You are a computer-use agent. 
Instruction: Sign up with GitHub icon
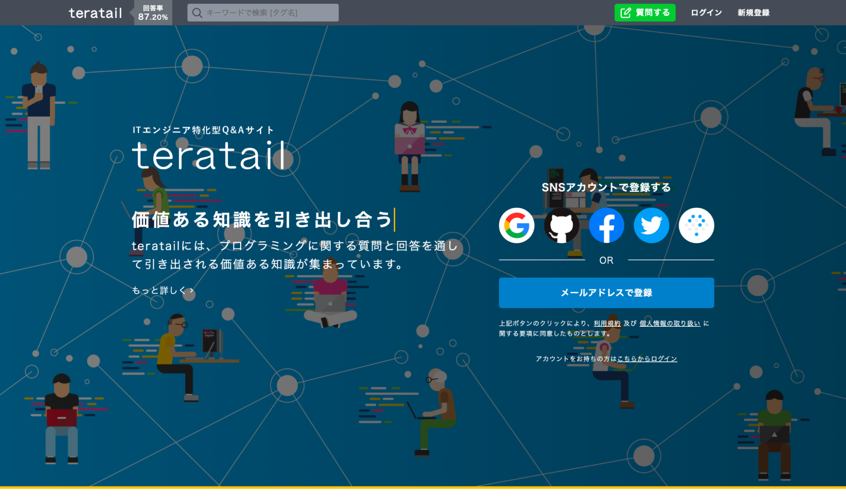(x=562, y=226)
